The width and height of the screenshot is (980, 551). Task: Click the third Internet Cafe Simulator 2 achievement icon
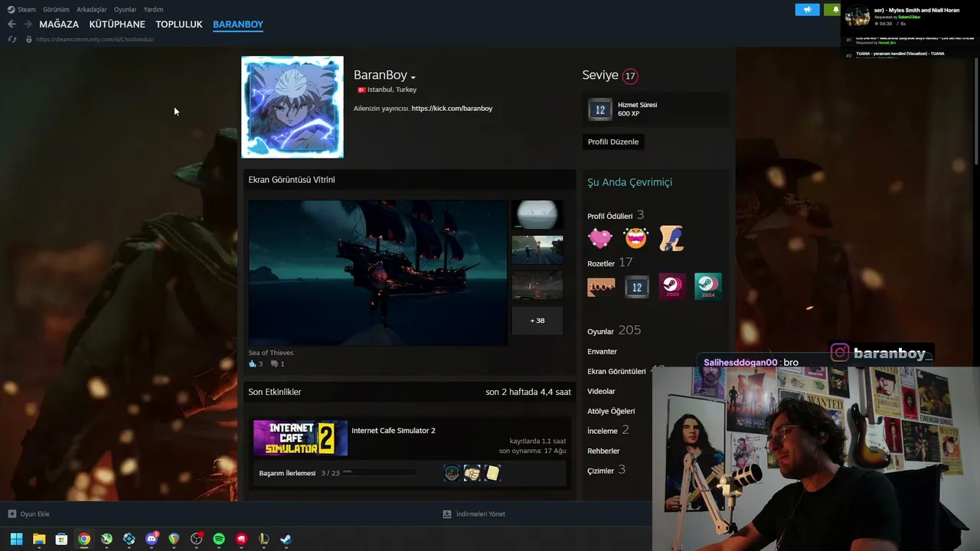click(x=492, y=473)
